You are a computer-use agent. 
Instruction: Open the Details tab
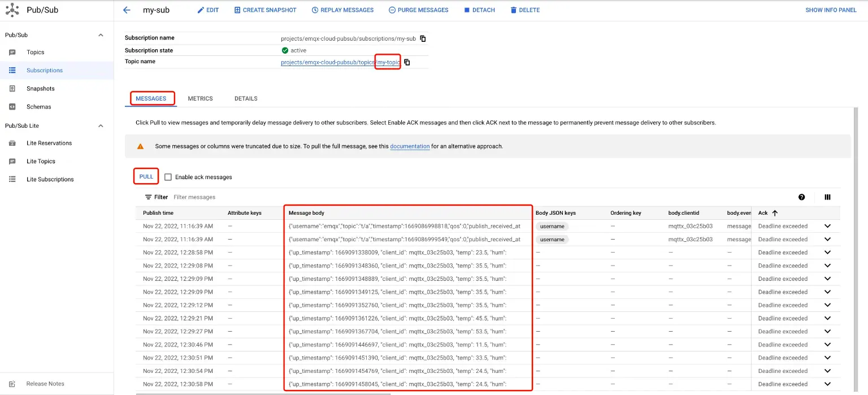(245, 98)
